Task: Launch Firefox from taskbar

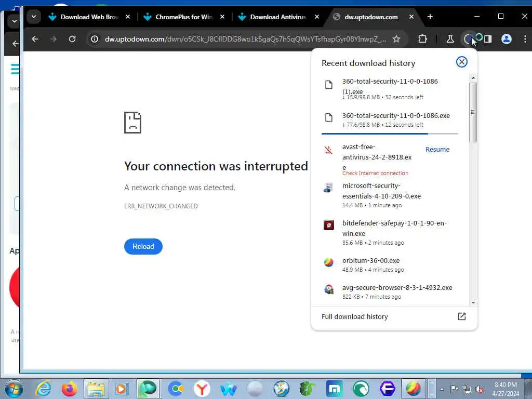Action: point(69,389)
